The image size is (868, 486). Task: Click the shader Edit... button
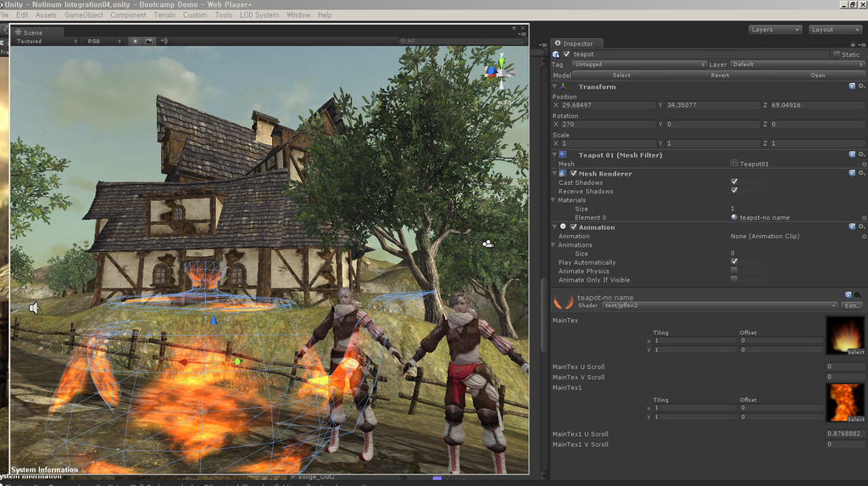(x=853, y=305)
